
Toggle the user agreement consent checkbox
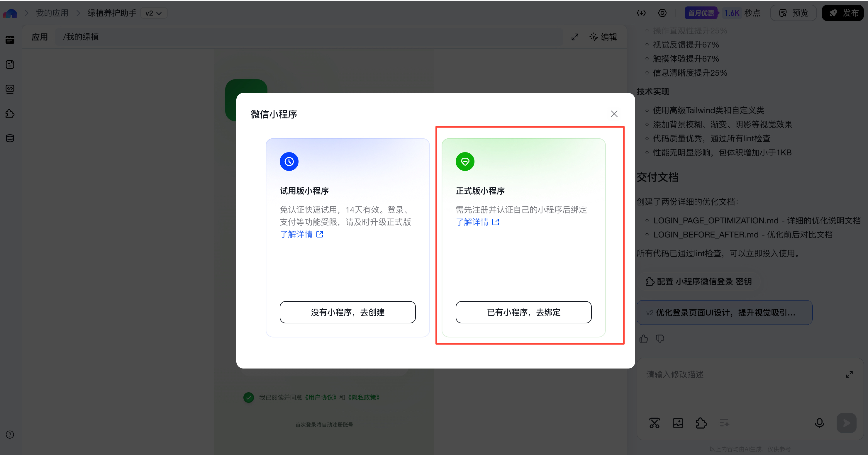pyautogui.click(x=249, y=398)
